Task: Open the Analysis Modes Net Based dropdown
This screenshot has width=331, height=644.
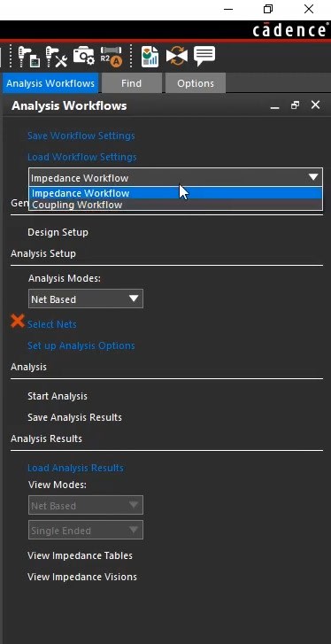Action: click(x=86, y=299)
